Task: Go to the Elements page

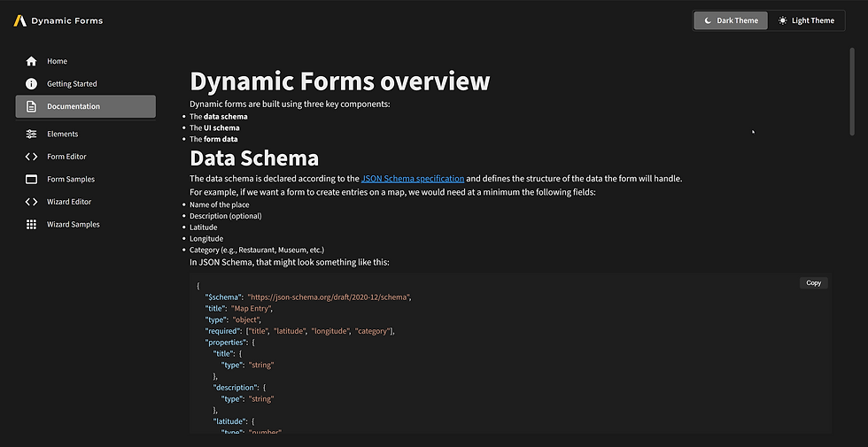Action: (63, 135)
